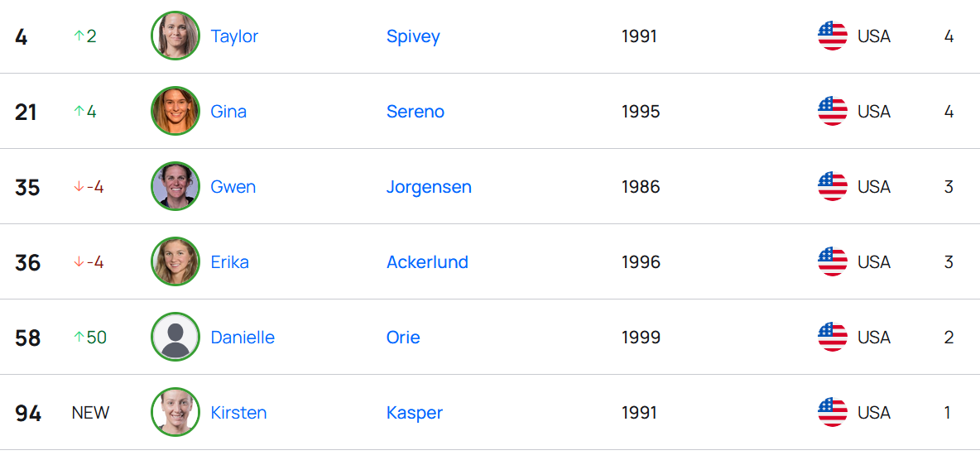Click Danielle Orie's placeholder avatar icon
The width and height of the screenshot is (980, 460).
175,337
